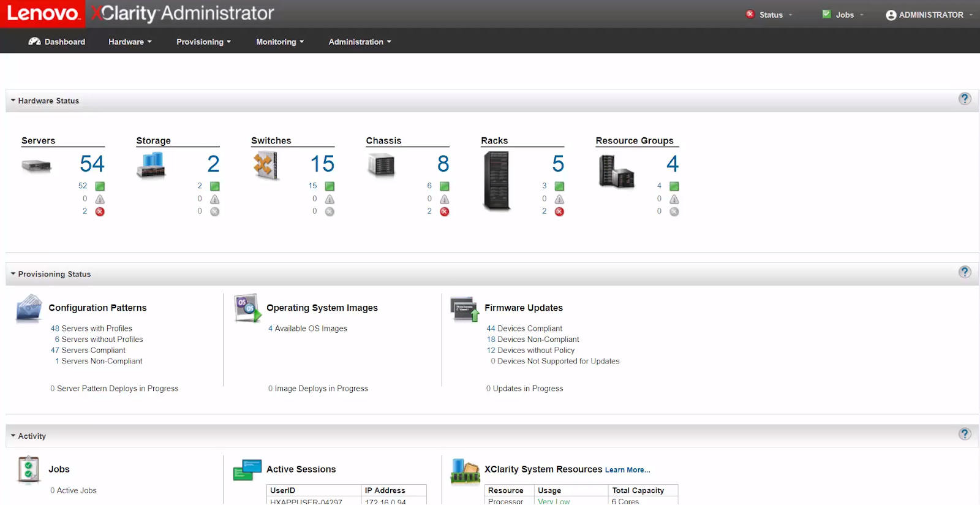Click the Storage normal green status icon
The height and width of the screenshot is (505, 980).
pos(215,186)
